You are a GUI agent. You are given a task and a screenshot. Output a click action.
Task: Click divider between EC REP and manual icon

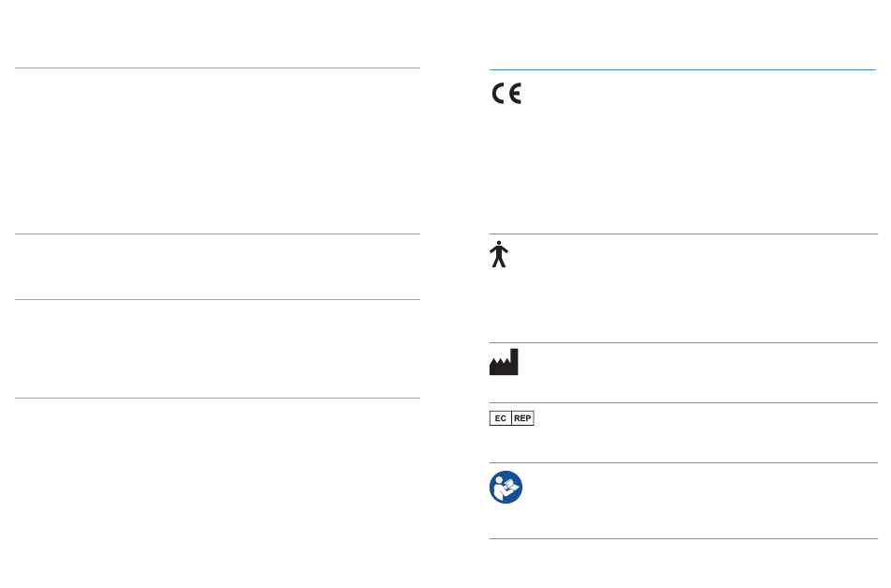pos(684,462)
